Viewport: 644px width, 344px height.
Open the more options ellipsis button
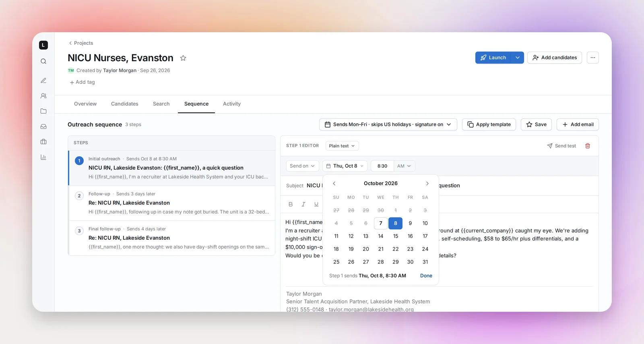(593, 58)
